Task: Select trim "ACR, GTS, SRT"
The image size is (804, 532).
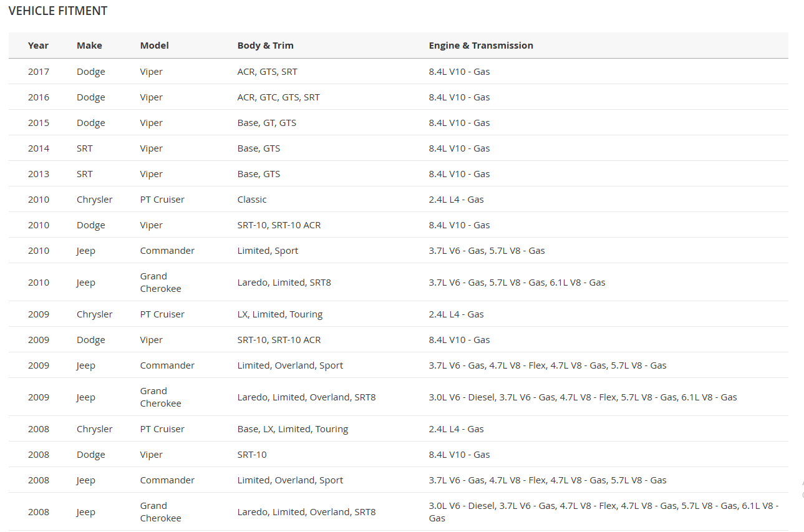Action: (x=268, y=72)
